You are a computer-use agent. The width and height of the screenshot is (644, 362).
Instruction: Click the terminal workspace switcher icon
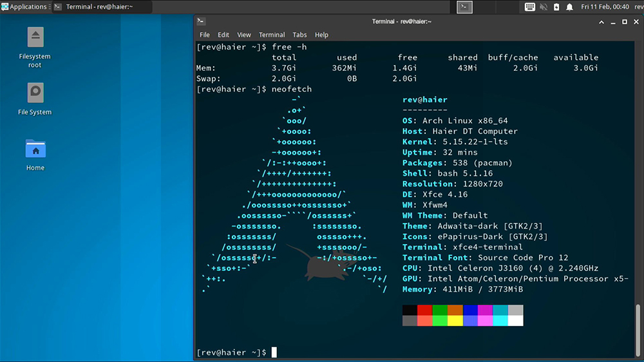pos(464,6)
